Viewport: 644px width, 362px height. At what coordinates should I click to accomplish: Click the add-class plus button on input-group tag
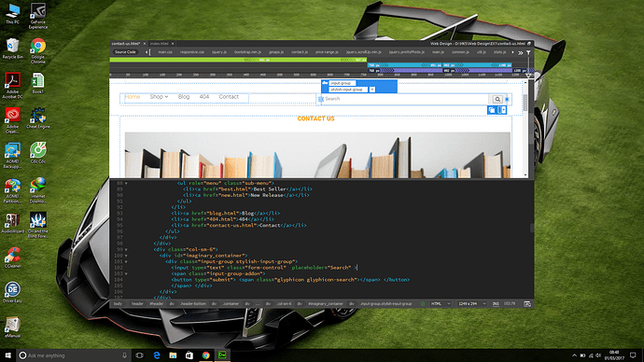(x=372, y=90)
